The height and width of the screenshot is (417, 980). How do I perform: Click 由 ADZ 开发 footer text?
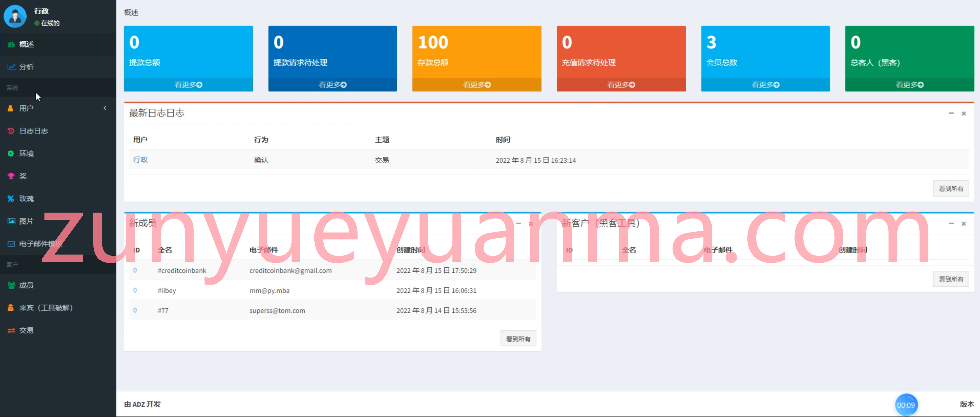[x=142, y=404]
